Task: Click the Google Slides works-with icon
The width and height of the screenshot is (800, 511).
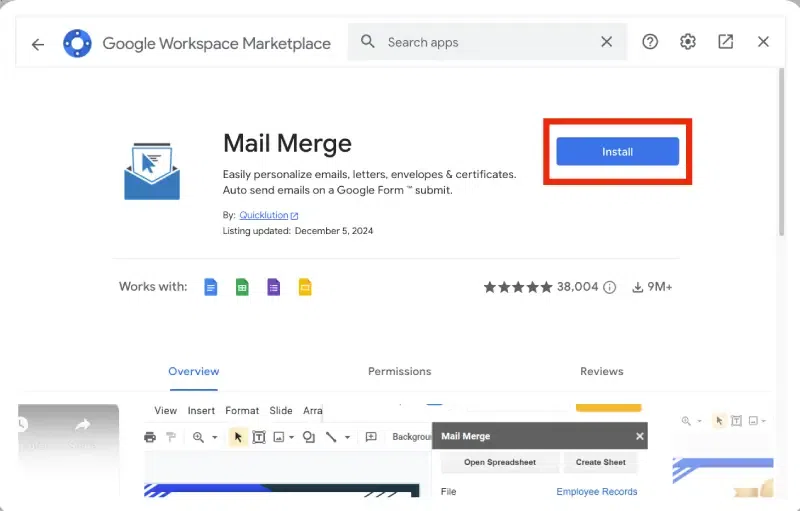Action: (x=305, y=287)
